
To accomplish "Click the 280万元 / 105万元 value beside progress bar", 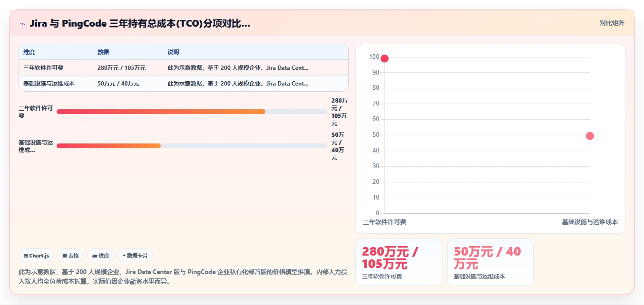I will [x=340, y=112].
